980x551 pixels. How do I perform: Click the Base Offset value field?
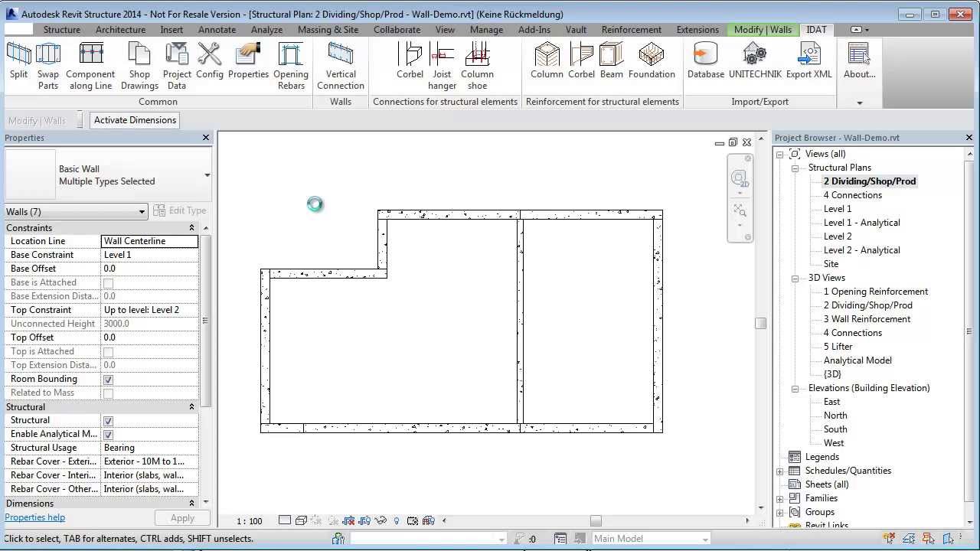click(x=149, y=269)
